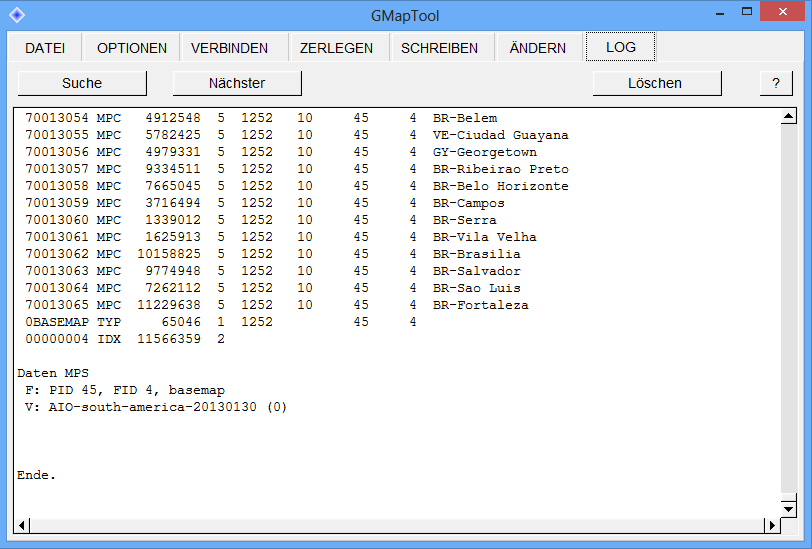The height and width of the screenshot is (549, 812).
Task: Go to the ZERLEGEN tab
Action: pos(336,48)
